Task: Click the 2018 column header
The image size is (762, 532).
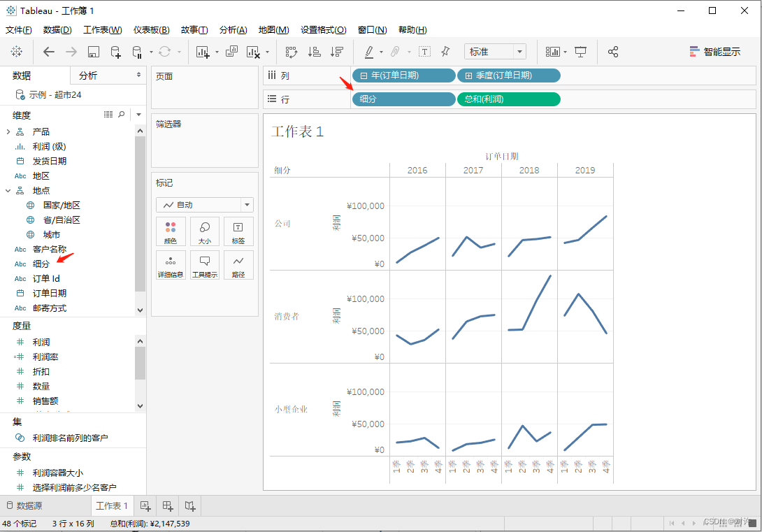Action: coord(529,170)
